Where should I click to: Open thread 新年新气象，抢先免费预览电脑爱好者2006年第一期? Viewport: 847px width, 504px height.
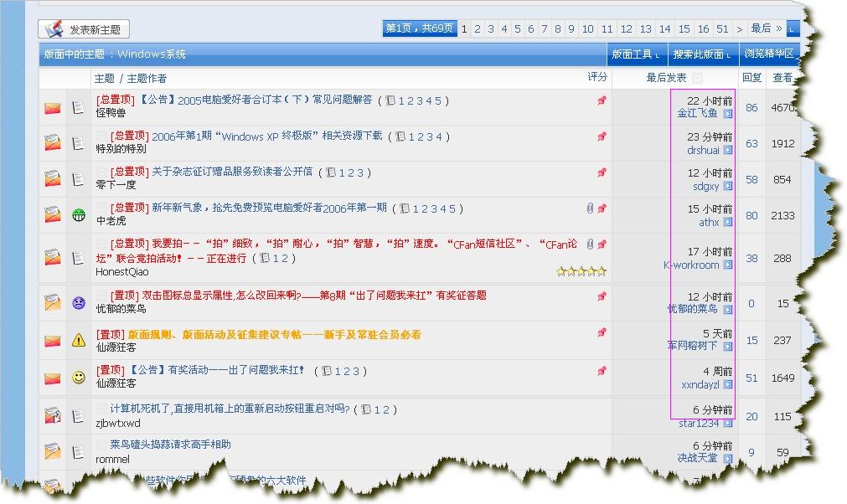(x=269, y=208)
